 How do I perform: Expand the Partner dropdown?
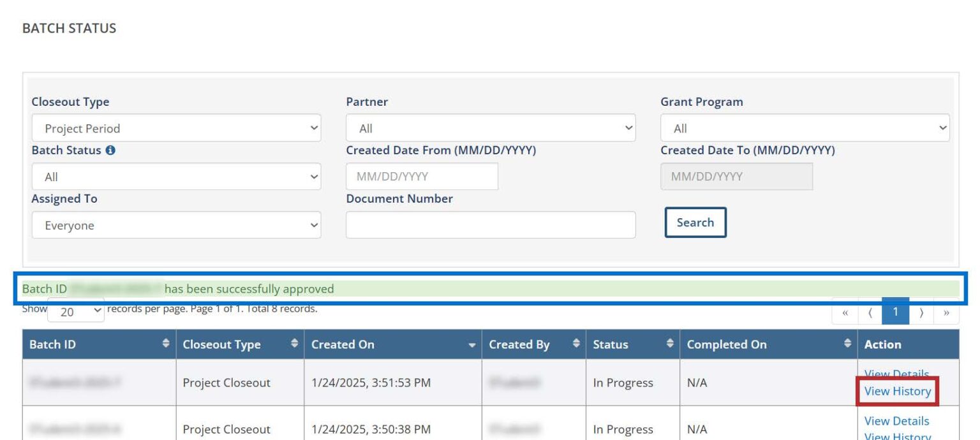(490, 128)
